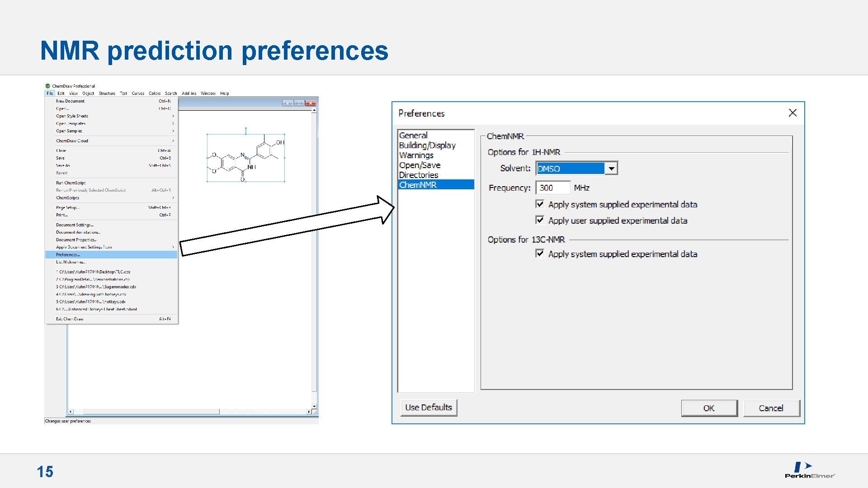Click the document window restore icon

click(299, 103)
